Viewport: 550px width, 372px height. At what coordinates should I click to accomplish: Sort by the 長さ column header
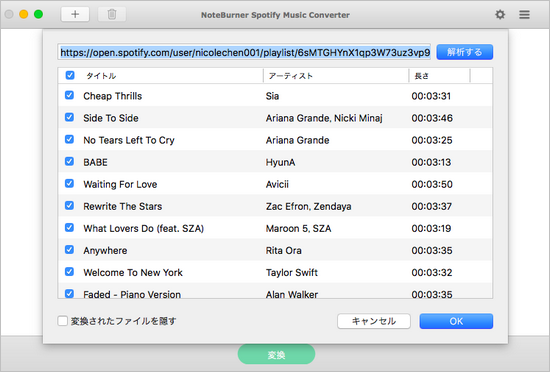click(422, 76)
